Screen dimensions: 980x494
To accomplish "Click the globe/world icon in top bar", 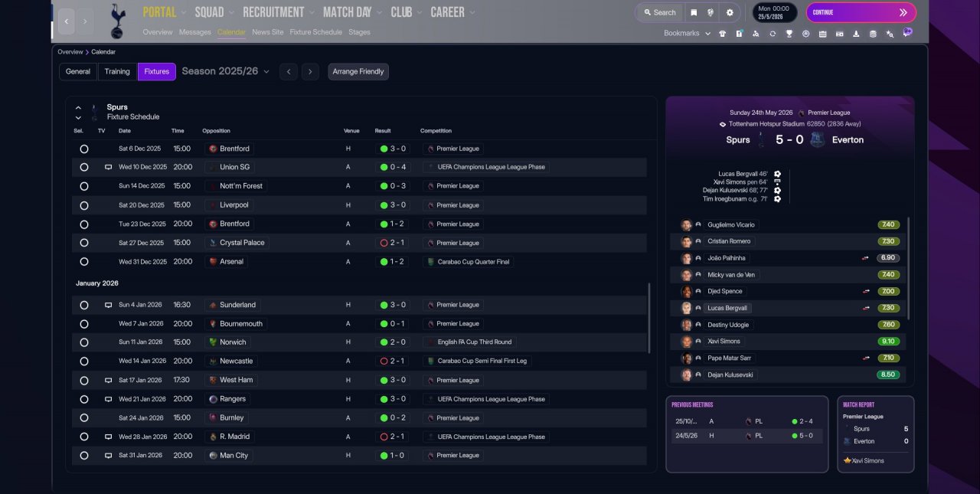I will click(x=711, y=12).
